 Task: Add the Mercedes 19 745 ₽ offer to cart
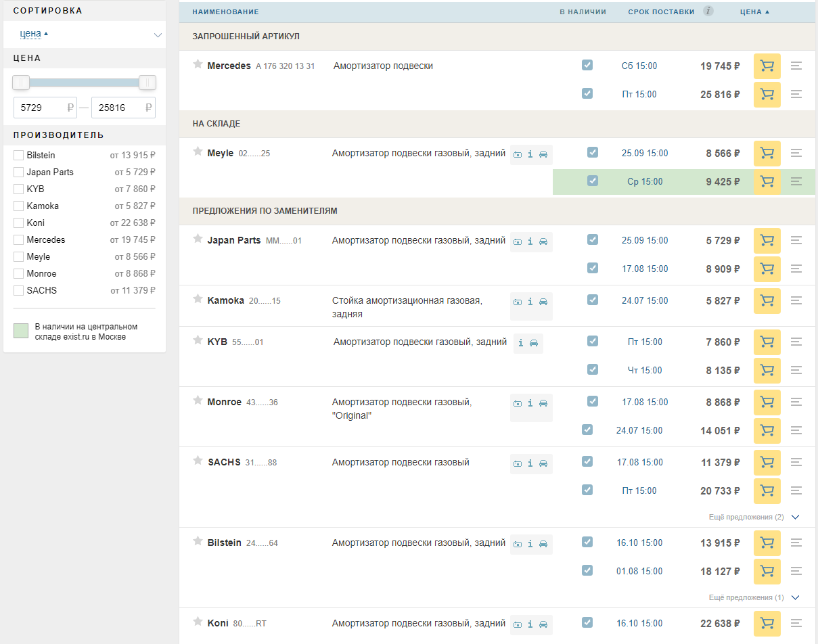point(767,66)
